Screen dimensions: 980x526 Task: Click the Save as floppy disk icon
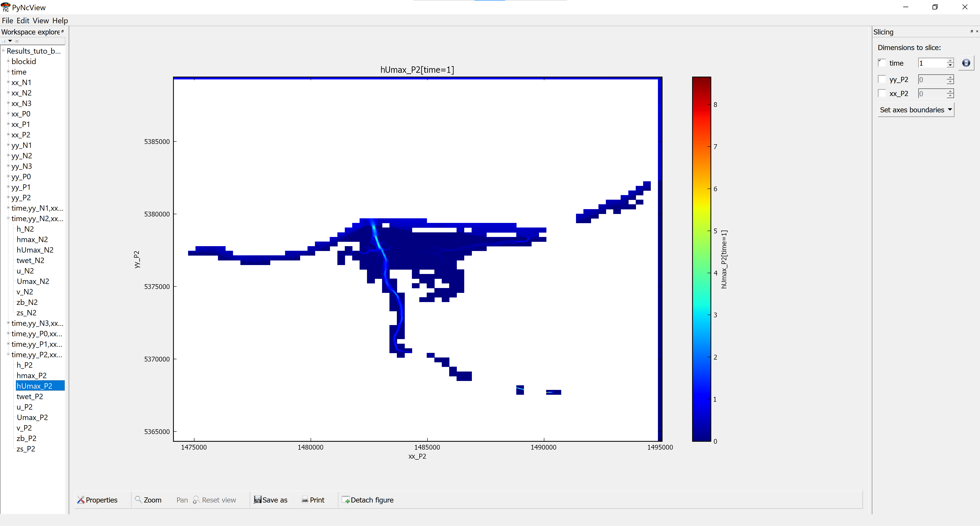[258, 500]
